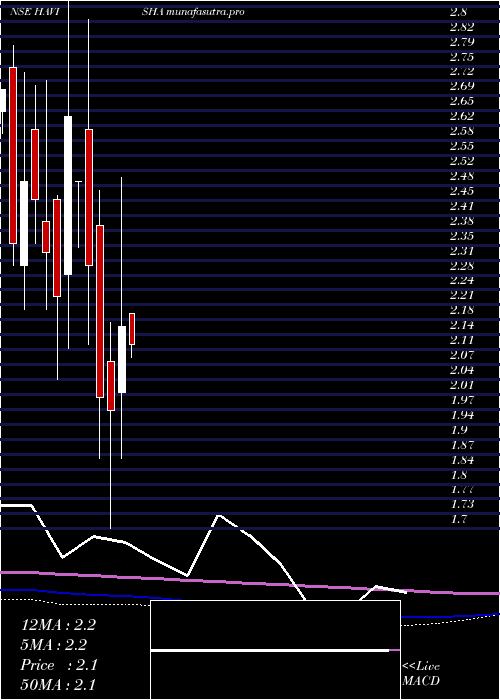
Task: Select the 2.14 price axis label
Action: 462,325
